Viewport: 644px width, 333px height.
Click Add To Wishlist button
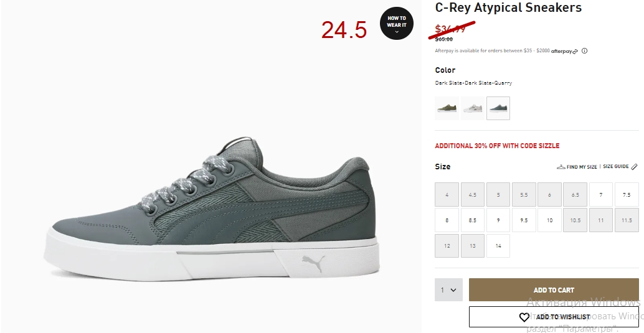pos(554,317)
